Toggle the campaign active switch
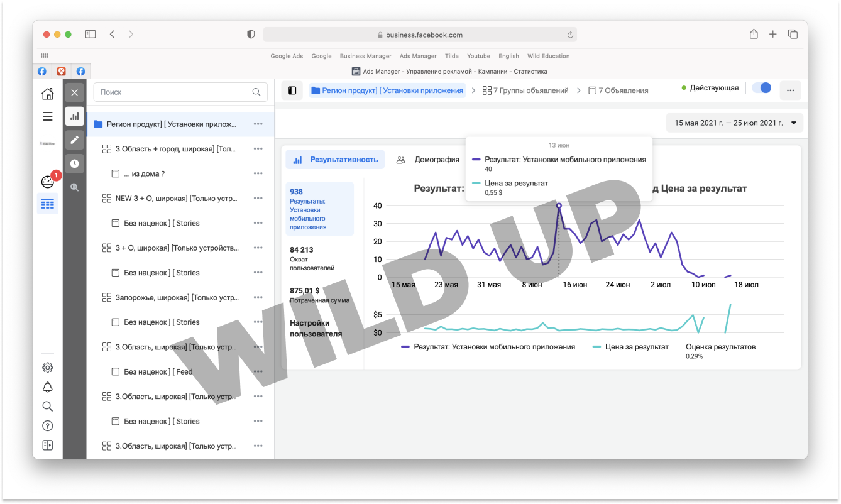The height and width of the screenshot is (504, 841). (762, 88)
